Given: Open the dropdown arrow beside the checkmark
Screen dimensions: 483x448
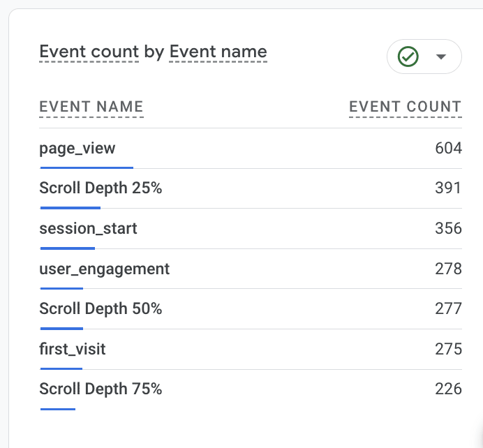Looking at the screenshot, I should [x=440, y=57].
